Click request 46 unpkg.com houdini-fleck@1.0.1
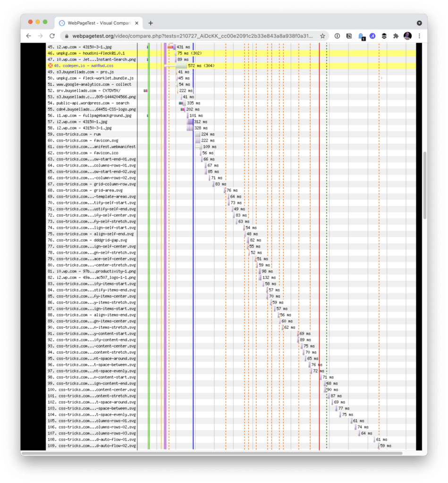Viewport: 448px width, 483px height. coord(86,53)
